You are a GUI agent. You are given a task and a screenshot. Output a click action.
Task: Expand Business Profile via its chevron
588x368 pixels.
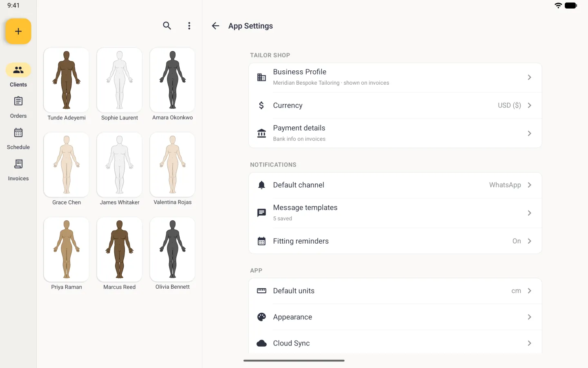(x=529, y=77)
